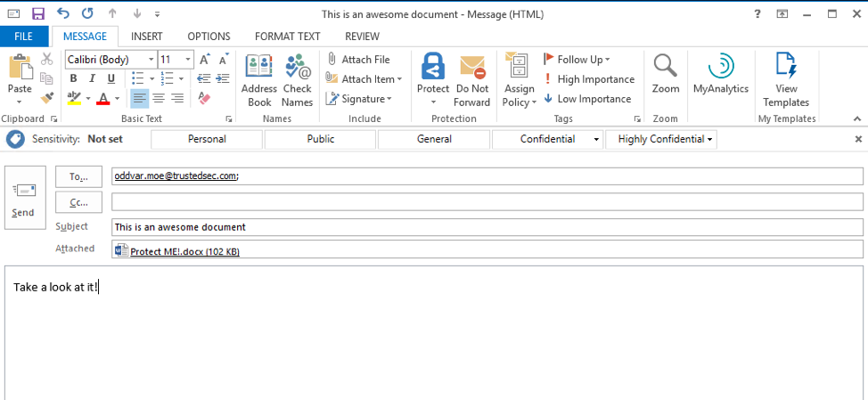Click the To... button
Image resolution: width=868 pixels, height=400 pixels.
pyautogui.click(x=79, y=176)
